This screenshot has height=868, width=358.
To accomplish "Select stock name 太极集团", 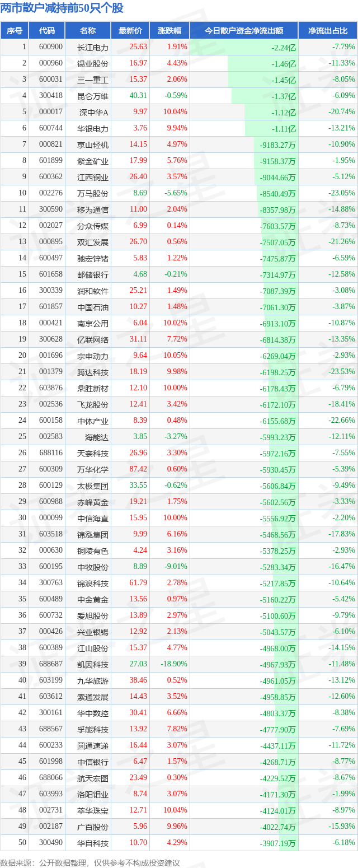I will point(93,486).
